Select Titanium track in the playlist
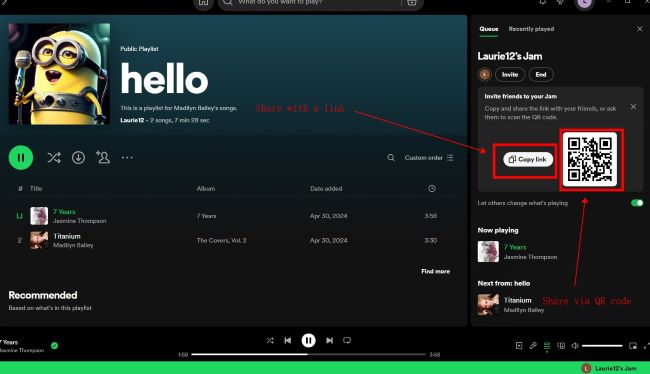Screen dimensions: 650x374 click(232, 240)
